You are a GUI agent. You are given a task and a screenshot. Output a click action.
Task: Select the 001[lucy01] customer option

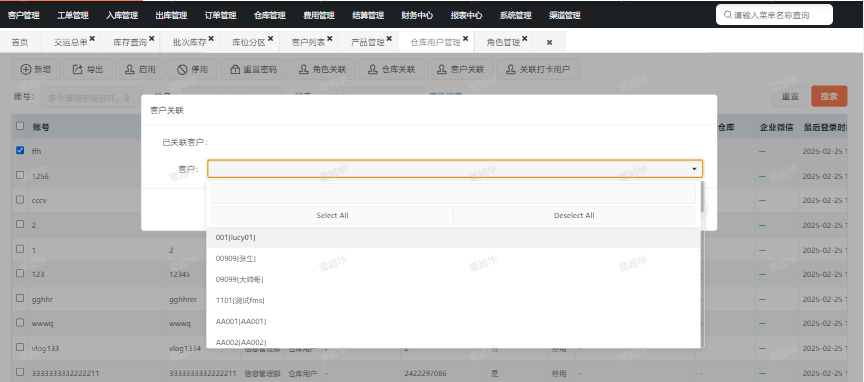point(453,238)
